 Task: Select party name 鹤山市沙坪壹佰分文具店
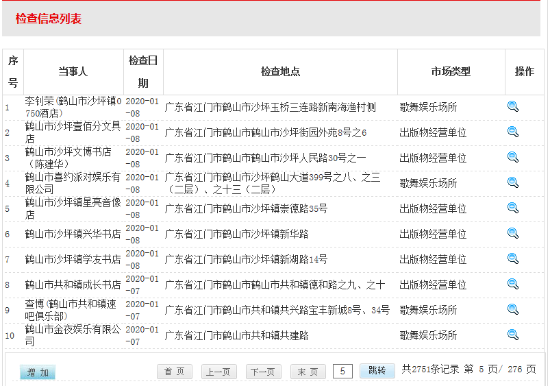[73, 132]
